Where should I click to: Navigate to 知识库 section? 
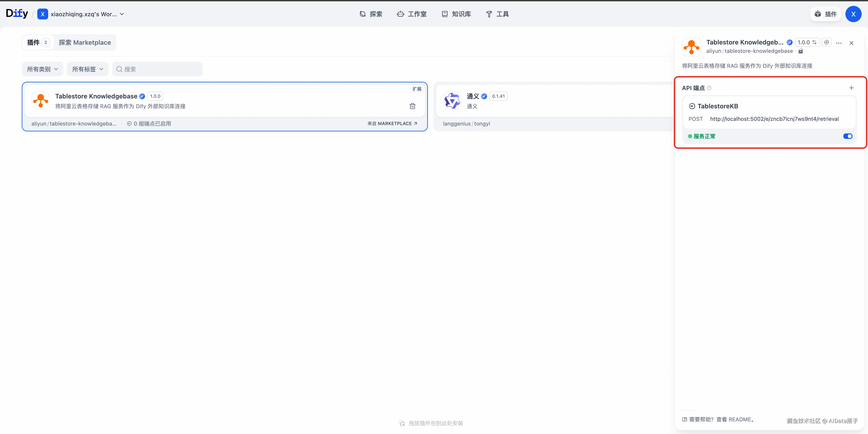[456, 14]
